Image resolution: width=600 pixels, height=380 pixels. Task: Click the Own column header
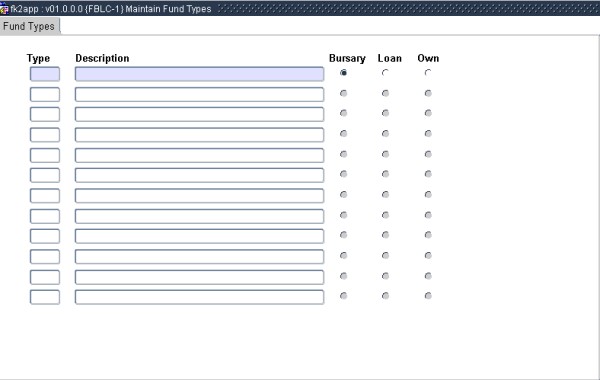click(428, 58)
